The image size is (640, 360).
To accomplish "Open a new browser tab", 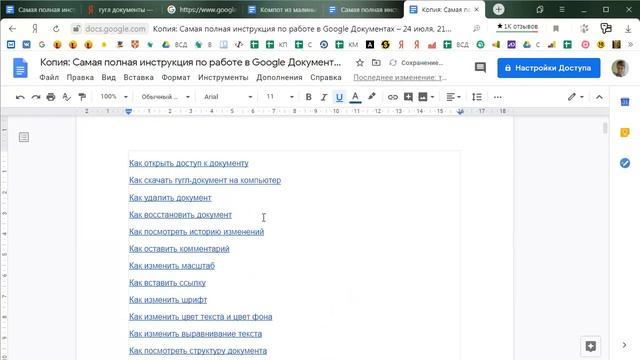I will point(498,9).
